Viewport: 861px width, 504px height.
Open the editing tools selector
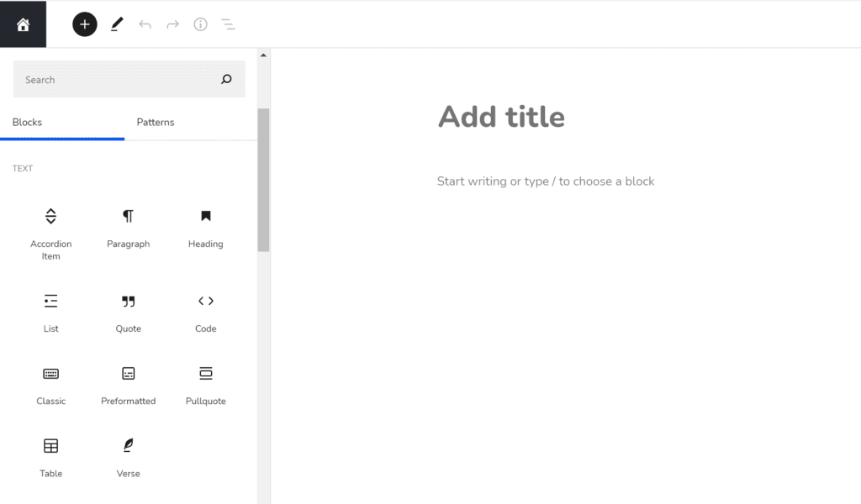(117, 24)
